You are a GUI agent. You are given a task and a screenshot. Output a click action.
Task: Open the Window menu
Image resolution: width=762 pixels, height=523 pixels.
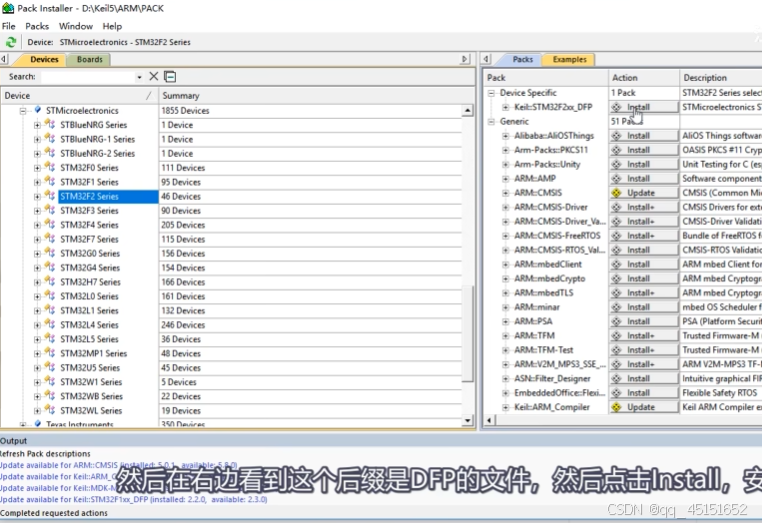[76, 26]
